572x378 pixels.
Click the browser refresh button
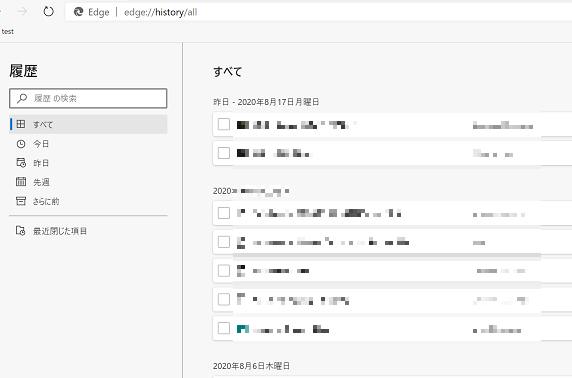(x=48, y=12)
